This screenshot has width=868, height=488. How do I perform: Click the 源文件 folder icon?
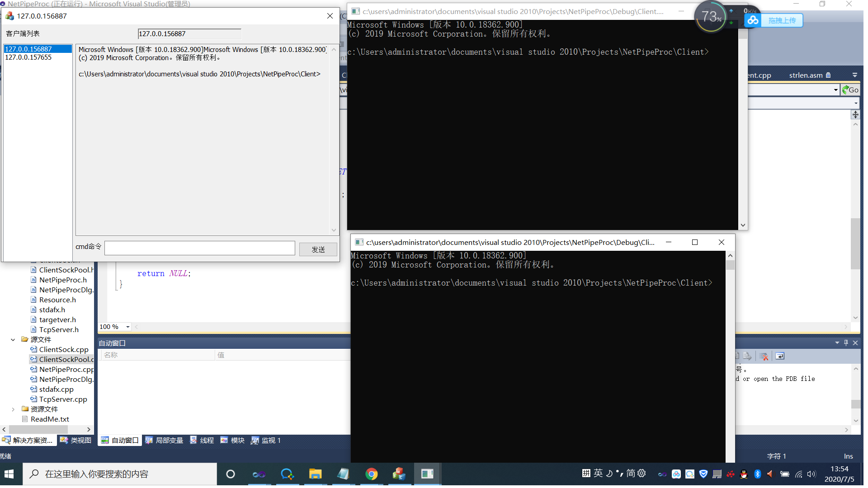(25, 339)
